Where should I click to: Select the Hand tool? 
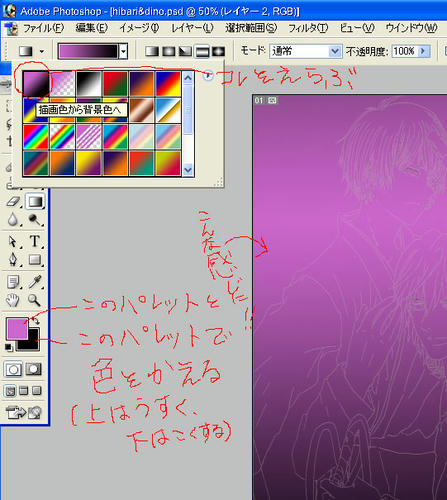13,300
